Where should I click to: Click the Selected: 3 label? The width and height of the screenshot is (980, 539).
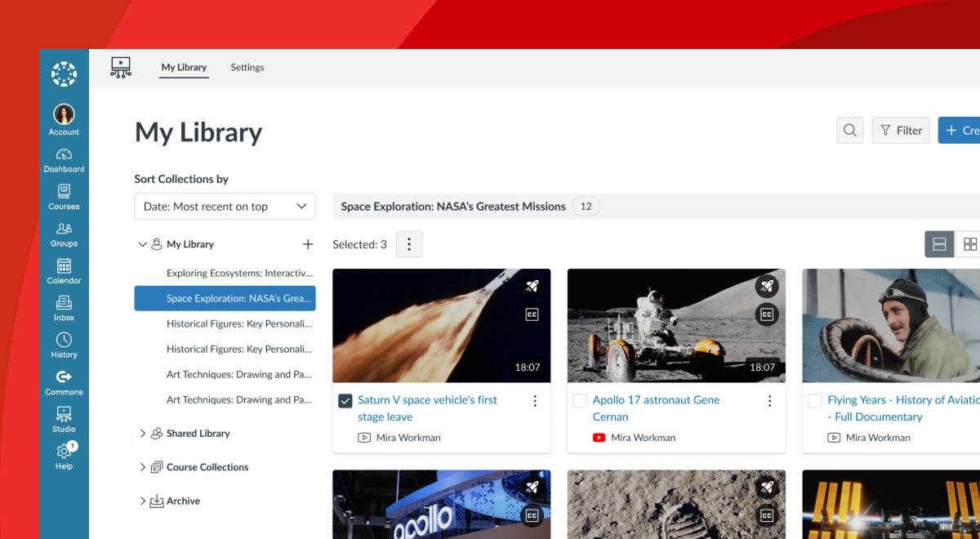tap(360, 244)
